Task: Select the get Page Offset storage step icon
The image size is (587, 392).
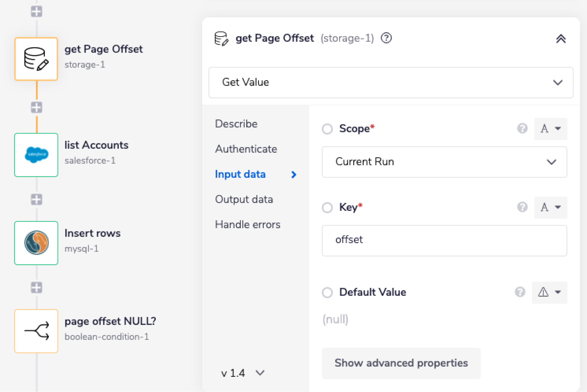Action: click(x=36, y=59)
